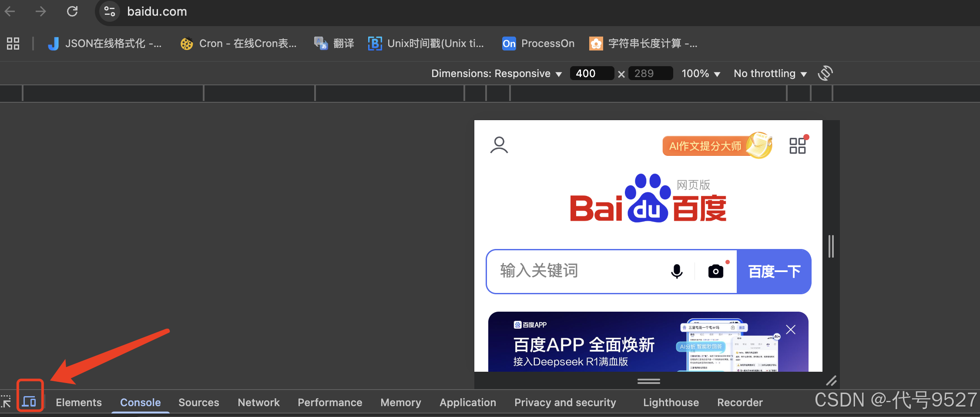Click the Baidu 百度 logo

(x=648, y=199)
